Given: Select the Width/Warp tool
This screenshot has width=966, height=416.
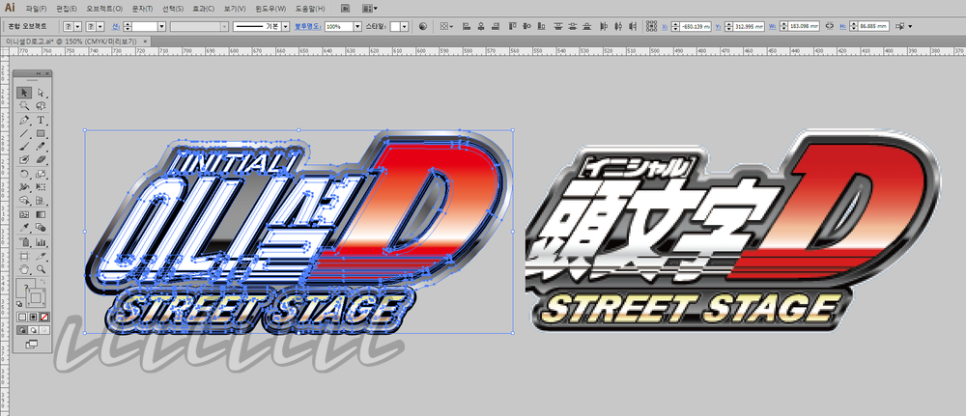Looking at the screenshot, I should point(23,186).
